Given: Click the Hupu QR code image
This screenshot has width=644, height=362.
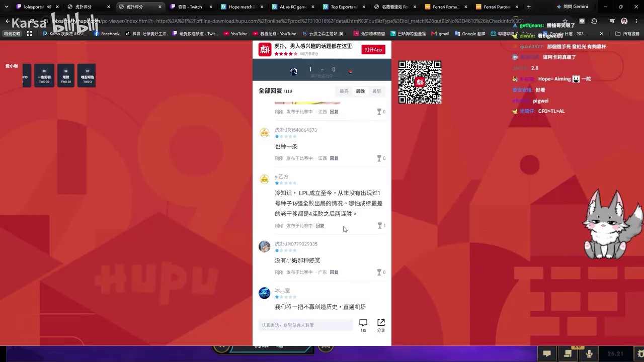Looking at the screenshot, I should point(420,82).
